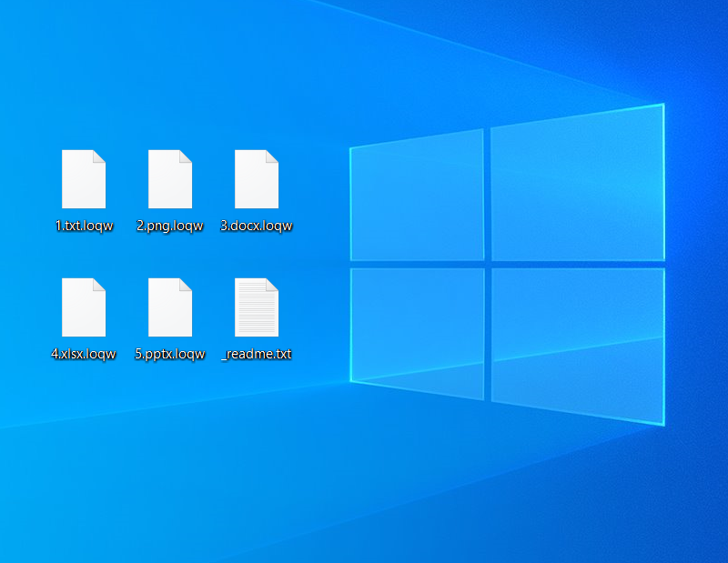The image size is (728, 563).
Task: Click empty desktop above the 2.png.loqw icon
Action: [x=170, y=91]
